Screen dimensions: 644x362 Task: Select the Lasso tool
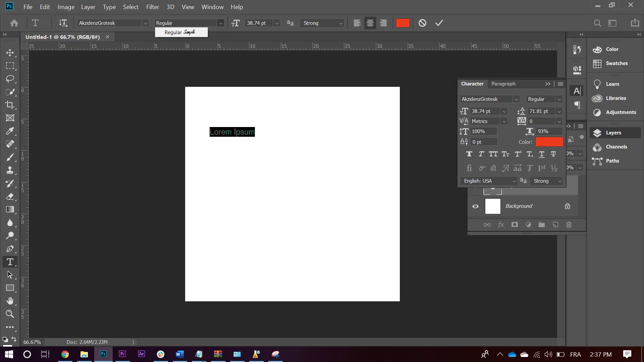click(x=10, y=79)
